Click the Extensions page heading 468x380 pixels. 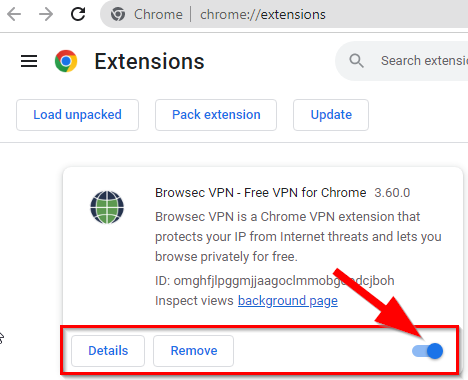(149, 61)
